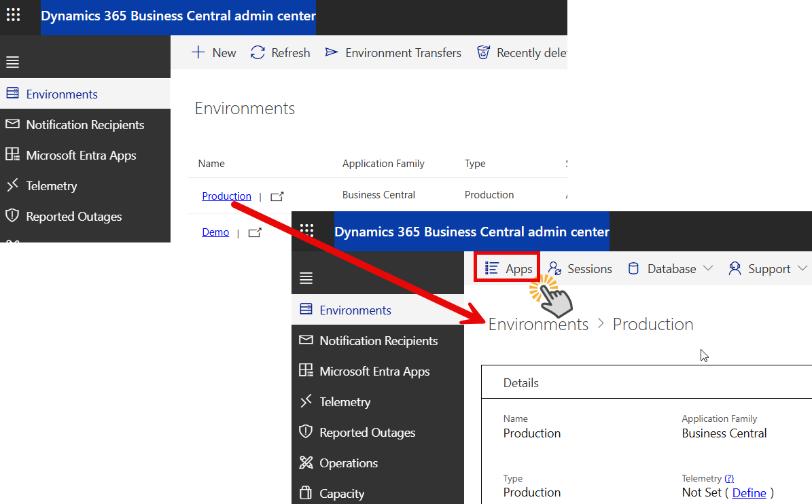Click the open-in-new-window icon beside Demo link
Screen dimensions: 812x504
click(x=255, y=233)
